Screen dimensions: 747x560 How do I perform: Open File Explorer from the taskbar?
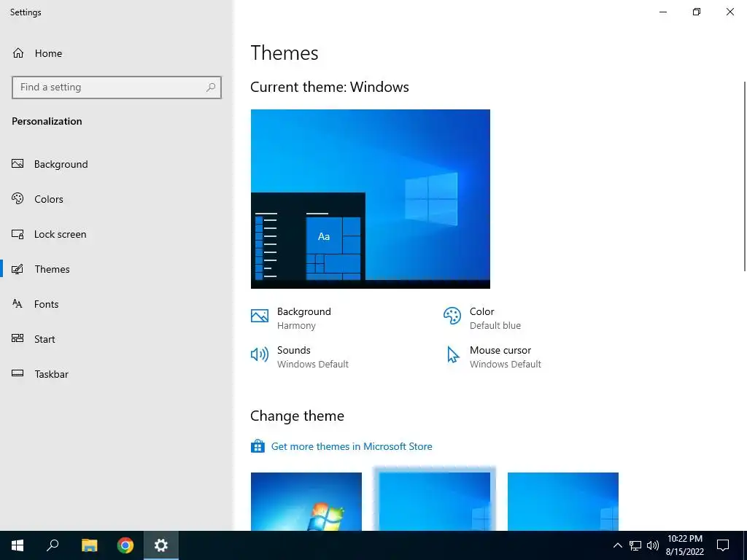(89, 545)
